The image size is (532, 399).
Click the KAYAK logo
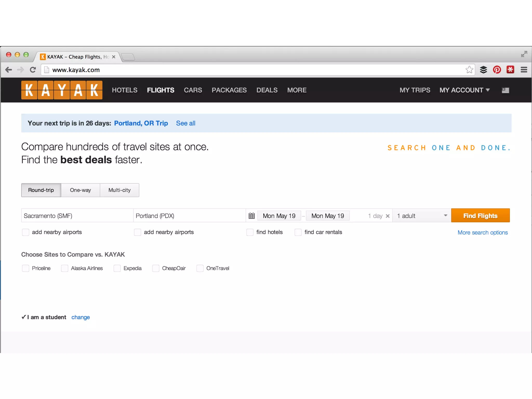62,90
